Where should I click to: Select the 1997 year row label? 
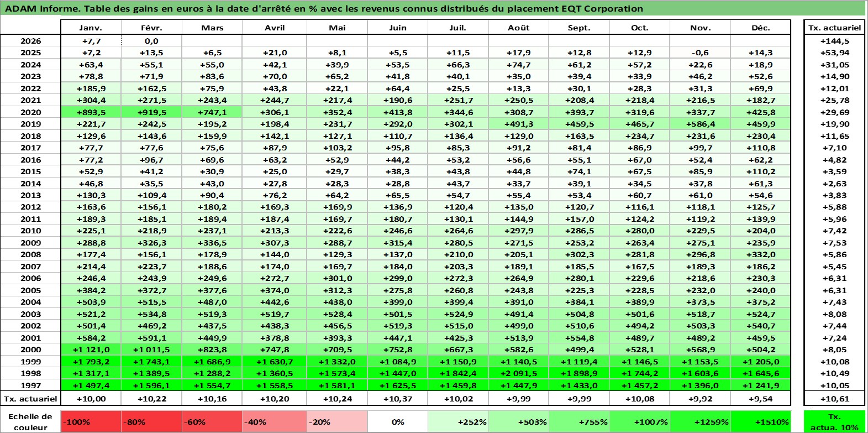coord(30,385)
